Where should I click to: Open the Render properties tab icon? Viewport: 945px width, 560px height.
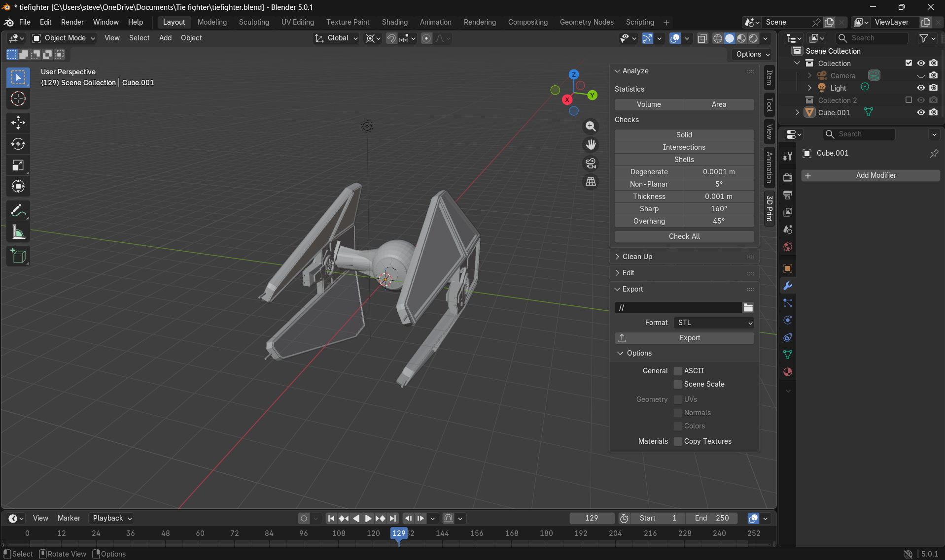788,177
